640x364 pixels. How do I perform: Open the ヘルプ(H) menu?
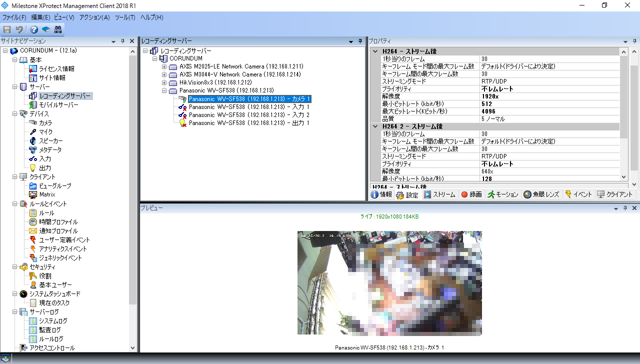tap(151, 17)
